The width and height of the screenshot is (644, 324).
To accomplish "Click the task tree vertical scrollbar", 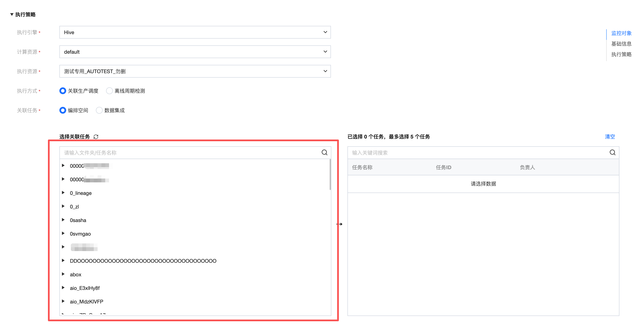I will coord(330,175).
